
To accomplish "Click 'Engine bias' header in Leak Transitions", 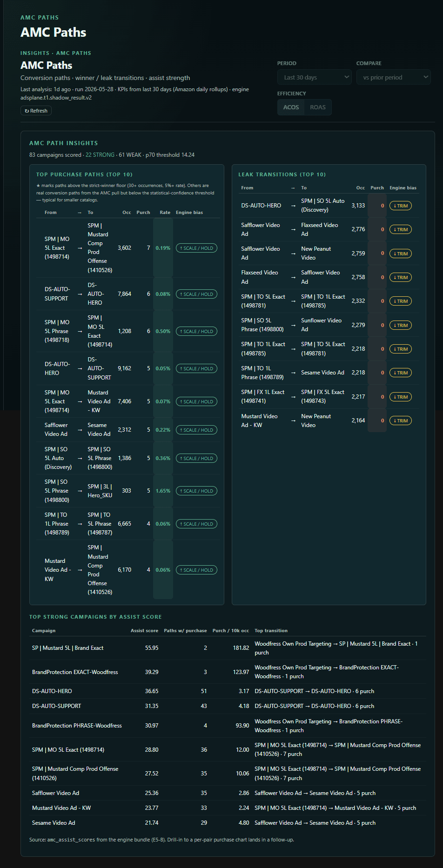I will click(403, 188).
